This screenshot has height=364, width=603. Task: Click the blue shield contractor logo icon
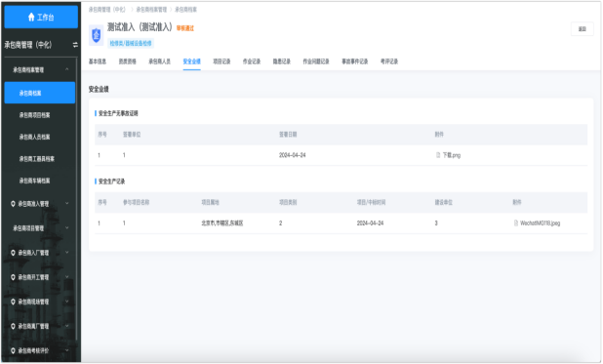(x=97, y=35)
